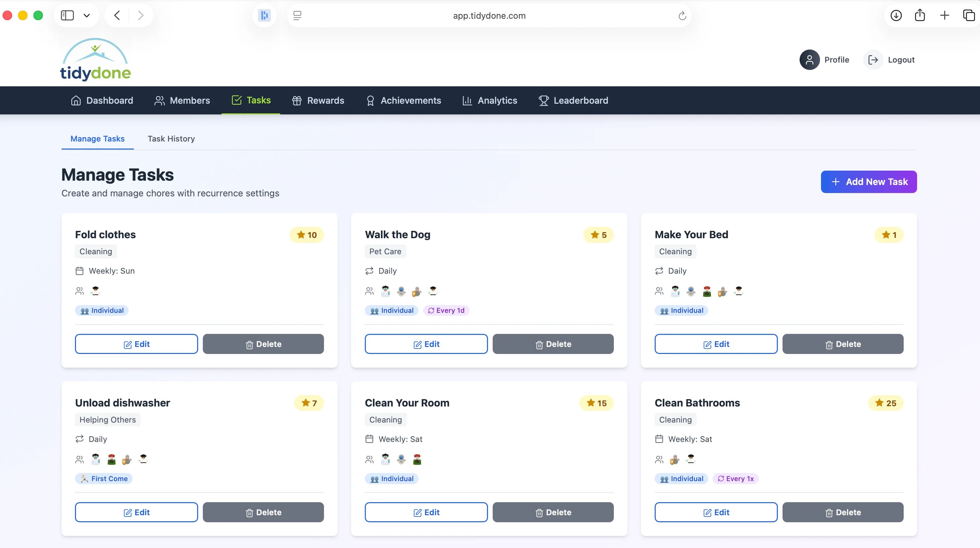Toggle the Safari sidebar icon

[x=67, y=16]
